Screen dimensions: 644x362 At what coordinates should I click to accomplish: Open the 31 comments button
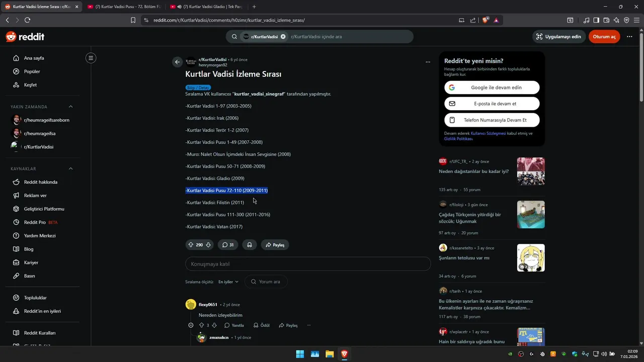tap(228, 245)
